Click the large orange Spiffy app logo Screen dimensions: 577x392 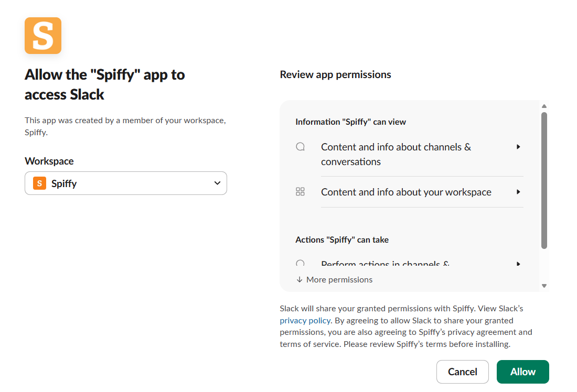click(43, 36)
